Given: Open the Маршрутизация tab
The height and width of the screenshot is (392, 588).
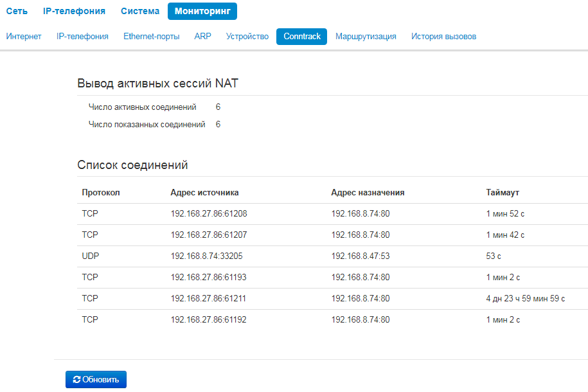Looking at the screenshot, I should (366, 37).
